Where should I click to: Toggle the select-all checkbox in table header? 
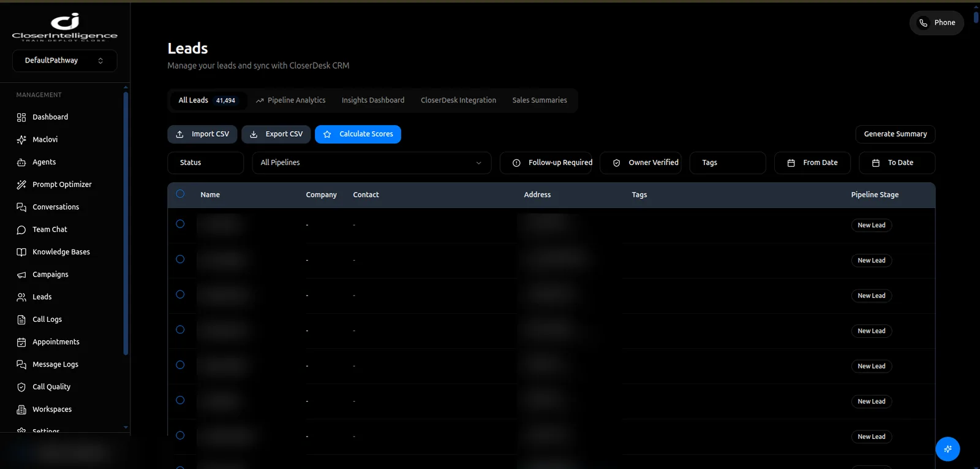point(180,194)
